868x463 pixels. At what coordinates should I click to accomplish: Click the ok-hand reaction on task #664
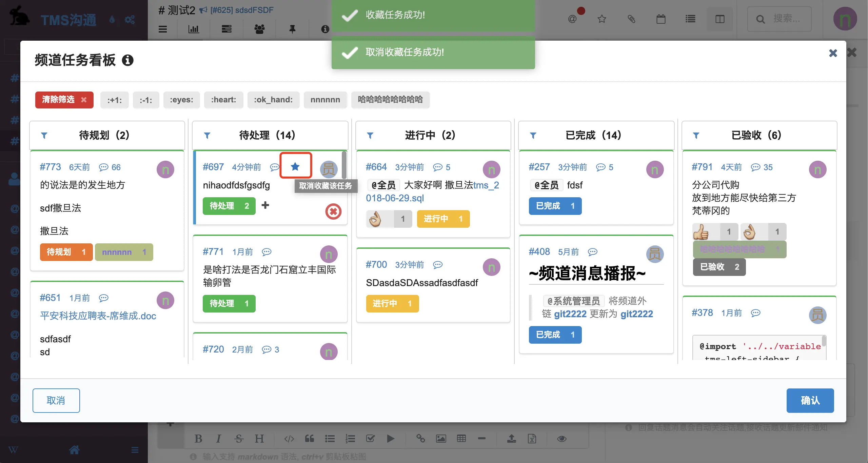point(389,219)
